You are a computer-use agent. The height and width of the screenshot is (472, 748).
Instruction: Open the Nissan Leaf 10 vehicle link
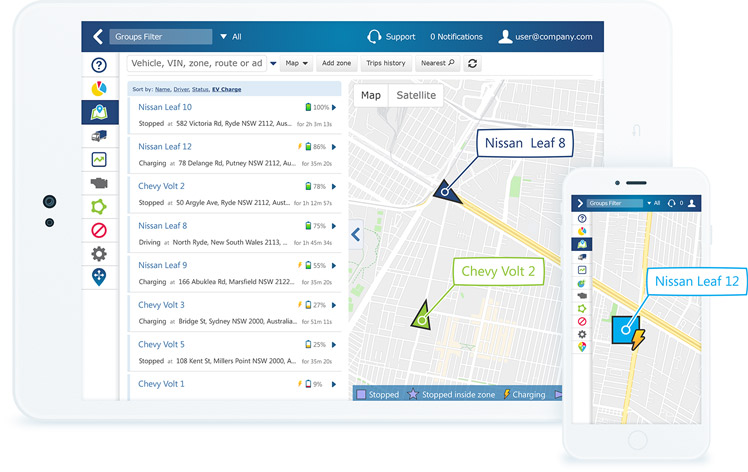click(x=165, y=107)
